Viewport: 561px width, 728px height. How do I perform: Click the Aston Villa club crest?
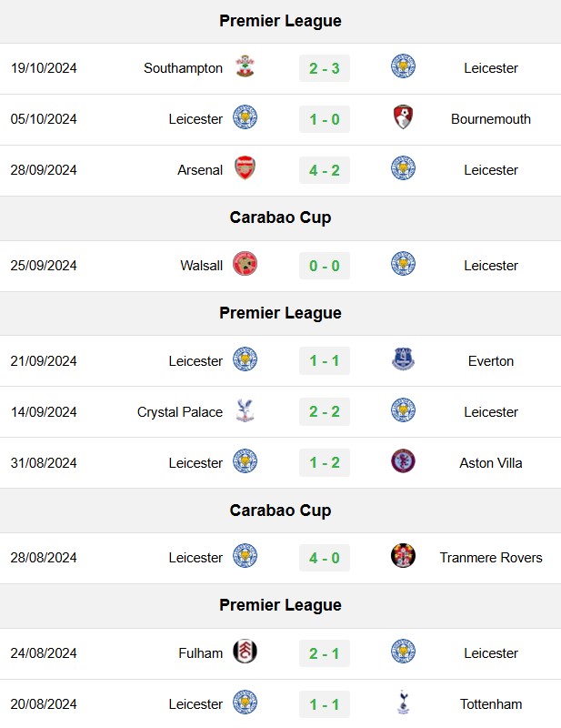(403, 461)
